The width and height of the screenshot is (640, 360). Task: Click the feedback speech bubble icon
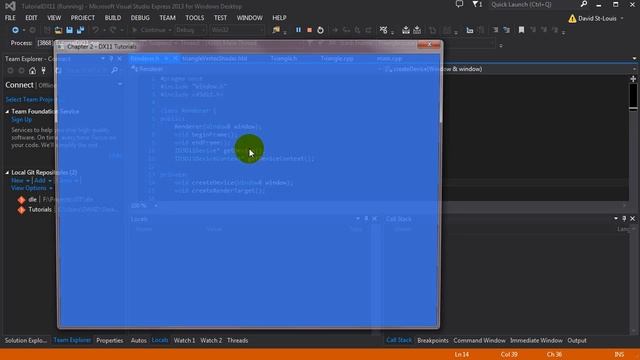pyautogui.click(x=459, y=4)
